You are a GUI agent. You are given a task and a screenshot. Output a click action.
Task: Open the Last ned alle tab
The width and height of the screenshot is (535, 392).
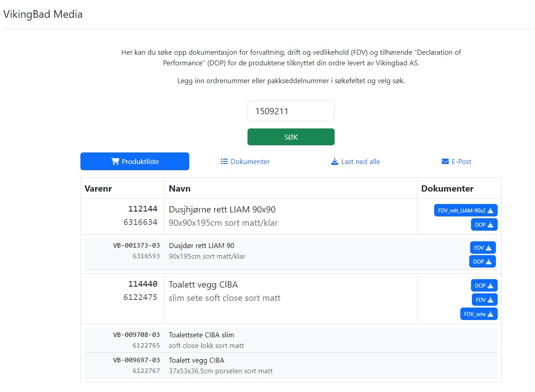pos(355,162)
